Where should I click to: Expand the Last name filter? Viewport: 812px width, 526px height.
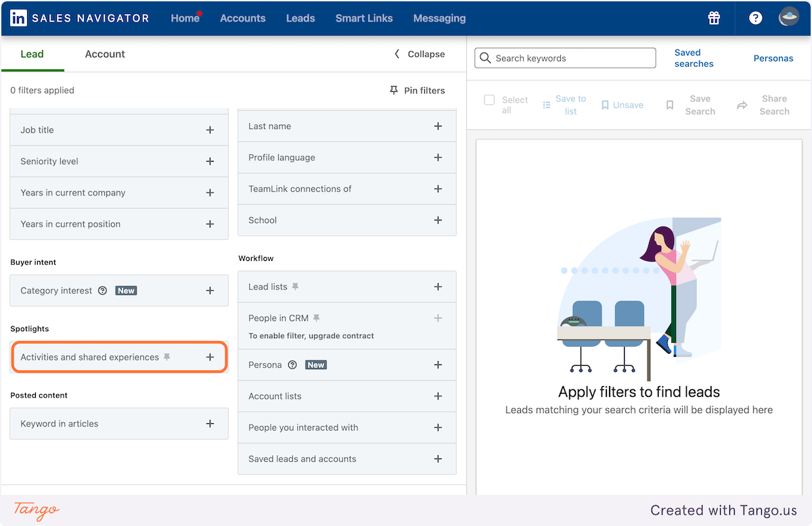tap(438, 126)
